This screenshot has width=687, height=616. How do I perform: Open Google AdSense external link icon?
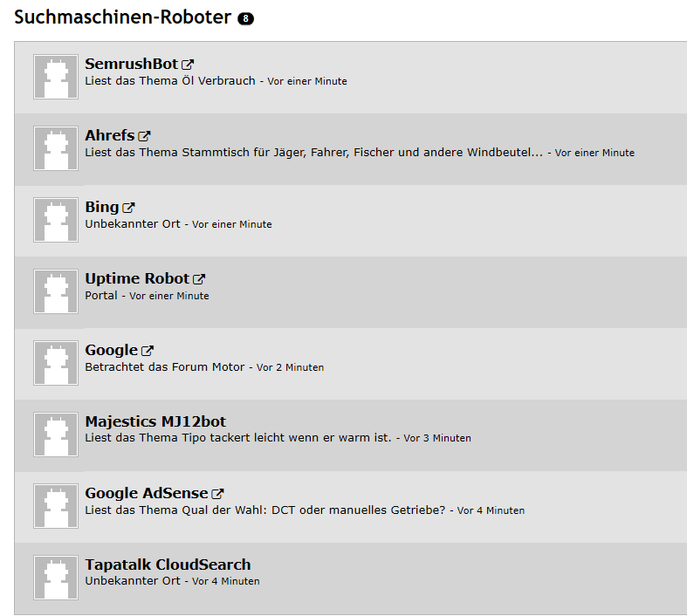pyautogui.click(x=218, y=494)
